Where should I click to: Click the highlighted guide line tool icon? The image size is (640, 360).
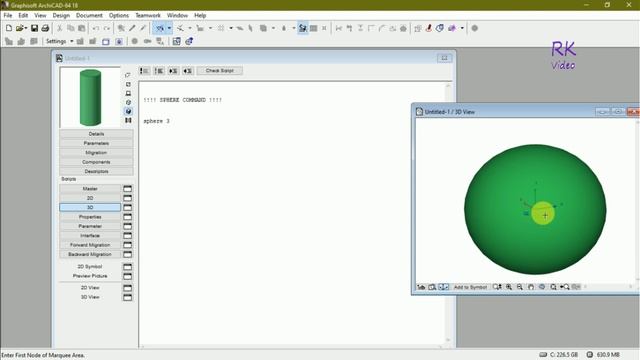click(160, 28)
